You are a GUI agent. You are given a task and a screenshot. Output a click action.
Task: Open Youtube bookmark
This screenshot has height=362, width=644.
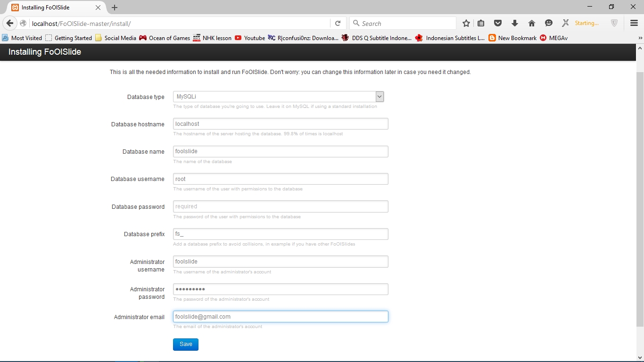[250, 38]
